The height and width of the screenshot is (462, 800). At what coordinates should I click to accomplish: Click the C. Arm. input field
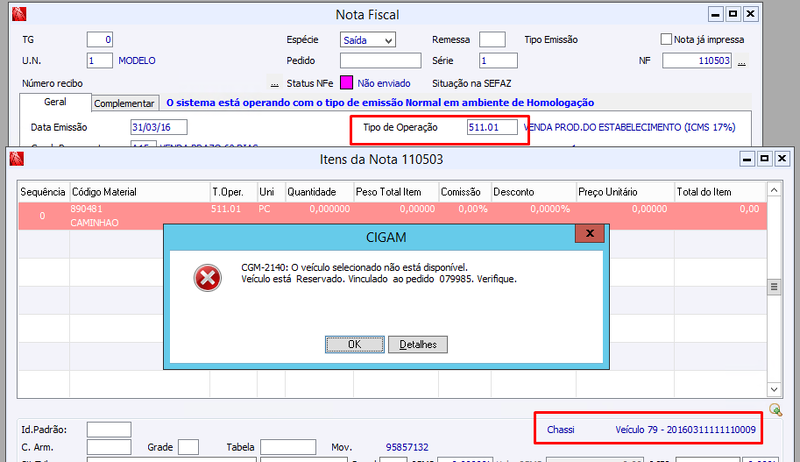tap(109, 447)
